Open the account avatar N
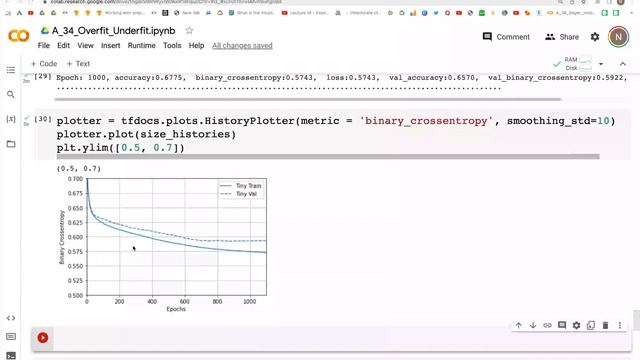Image resolution: width=640 pixels, height=360 pixels. pos(618,37)
